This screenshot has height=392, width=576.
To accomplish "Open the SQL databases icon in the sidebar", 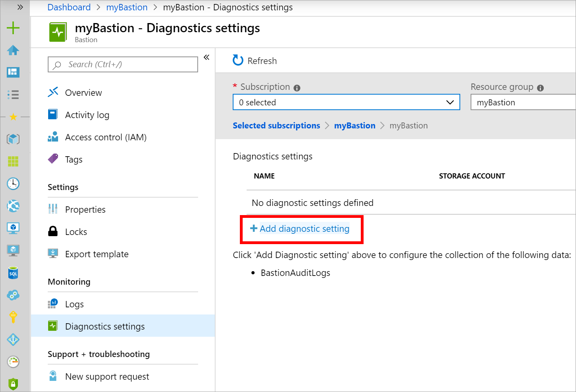I will [13, 273].
